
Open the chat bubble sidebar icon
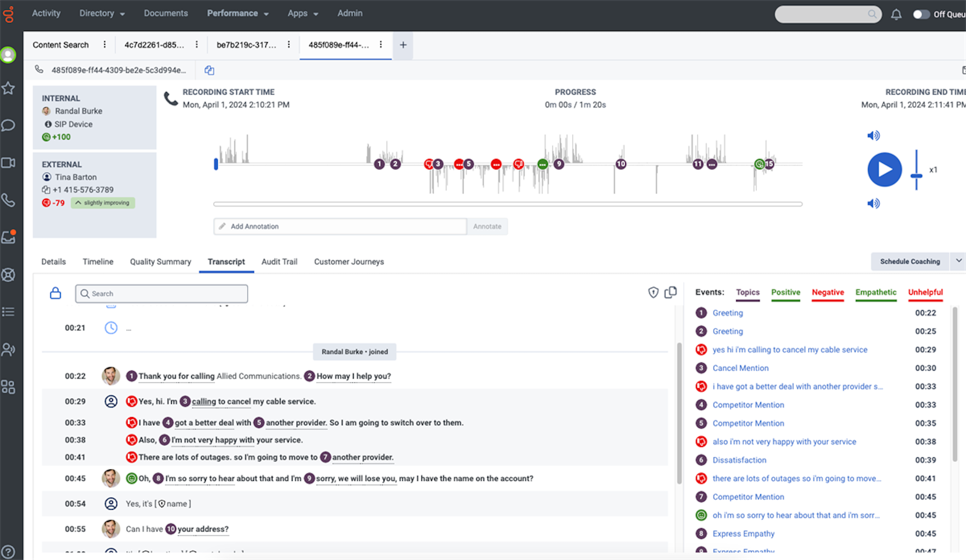(8, 126)
